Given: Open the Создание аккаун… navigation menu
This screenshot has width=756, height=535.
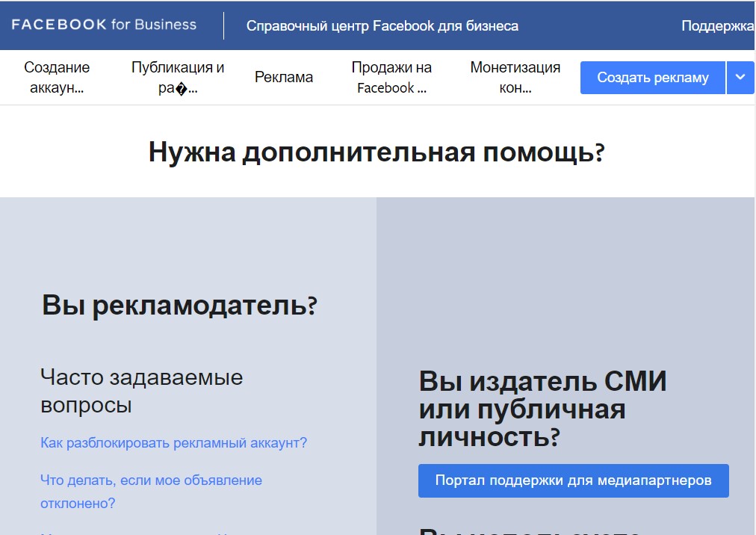Looking at the screenshot, I should 57,78.
